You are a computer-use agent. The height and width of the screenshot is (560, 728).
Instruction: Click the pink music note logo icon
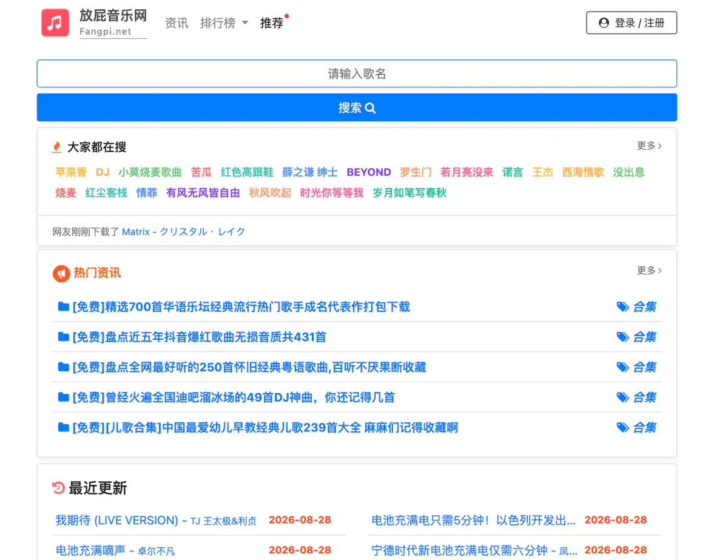(55, 23)
